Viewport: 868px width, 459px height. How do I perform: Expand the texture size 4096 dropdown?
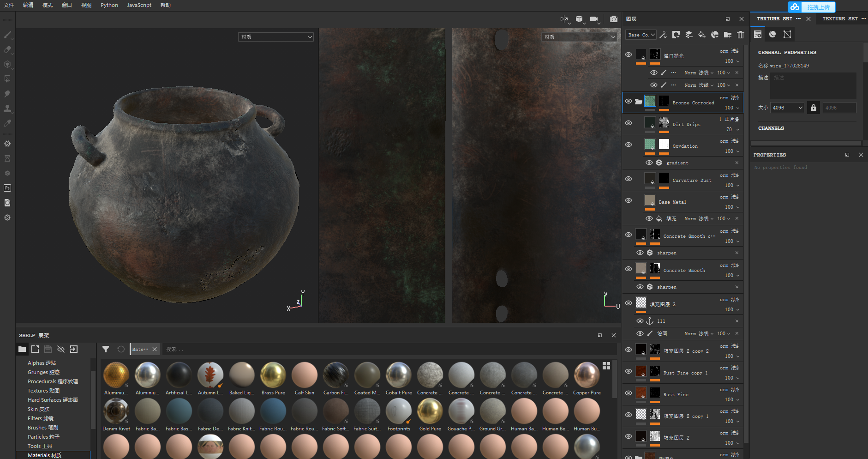pos(788,108)
